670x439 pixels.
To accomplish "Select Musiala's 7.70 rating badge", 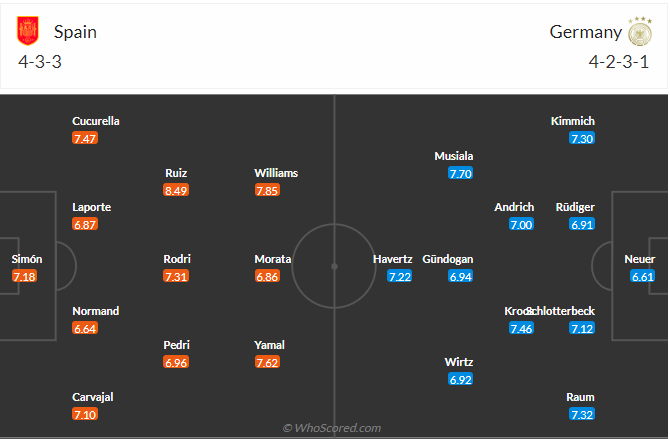I will click(460, 173).
